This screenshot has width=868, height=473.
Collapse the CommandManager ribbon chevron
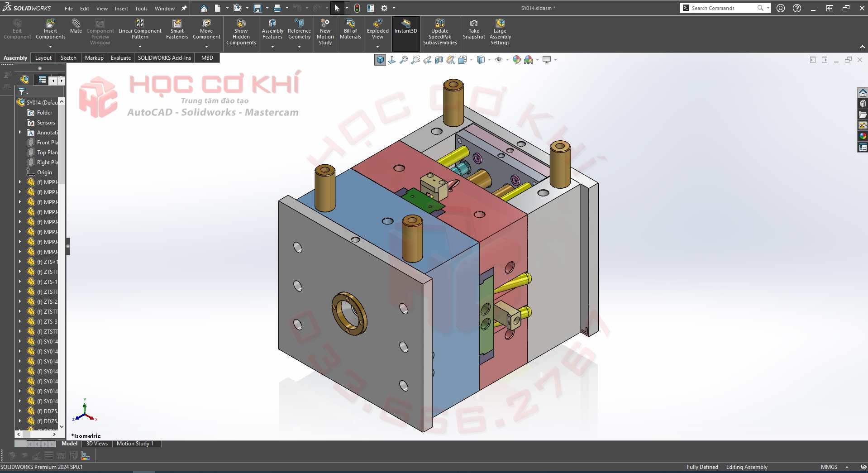(x=862, y=47)
